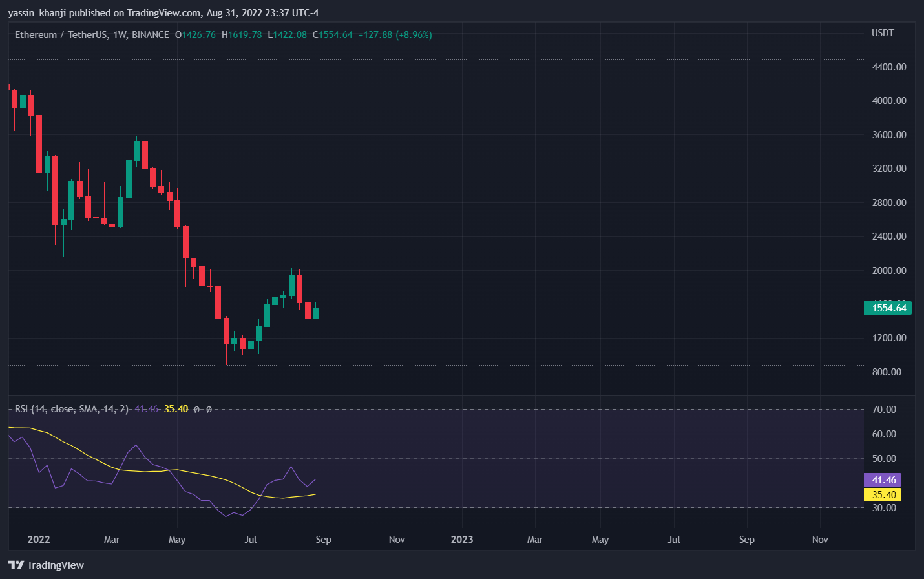924x579 pixels.
Task: Click the 2000.00 price axis label
Action: (x=889, y=271)
